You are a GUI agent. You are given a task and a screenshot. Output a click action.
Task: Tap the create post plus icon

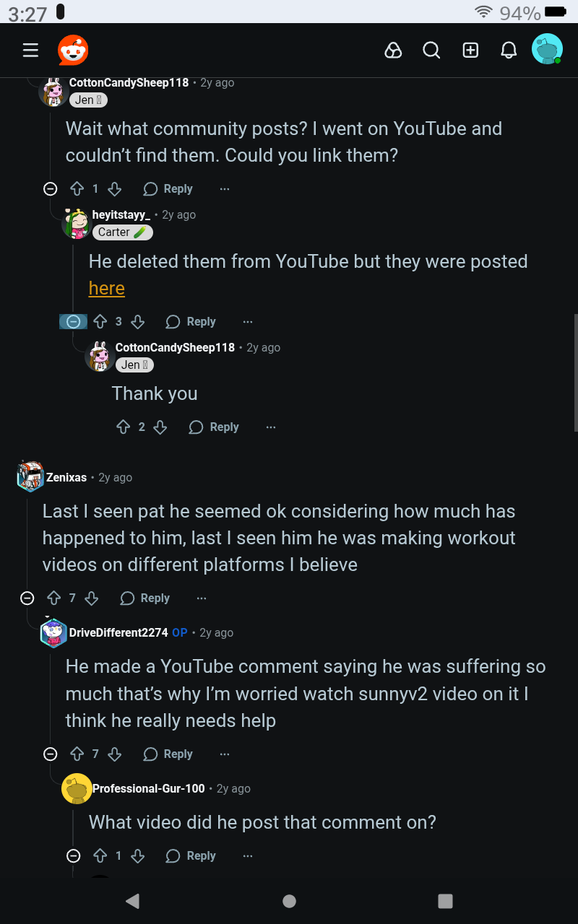[470, 50]
